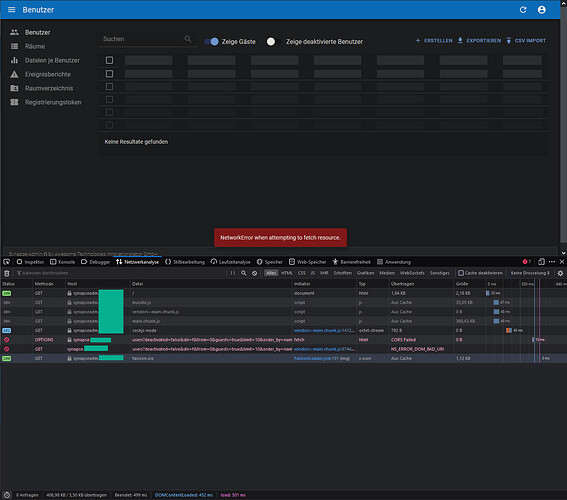This screenshot has height=500, width=567.
Task: Open request blocking icon in devtools toolbar
Action: coord(255,273)
